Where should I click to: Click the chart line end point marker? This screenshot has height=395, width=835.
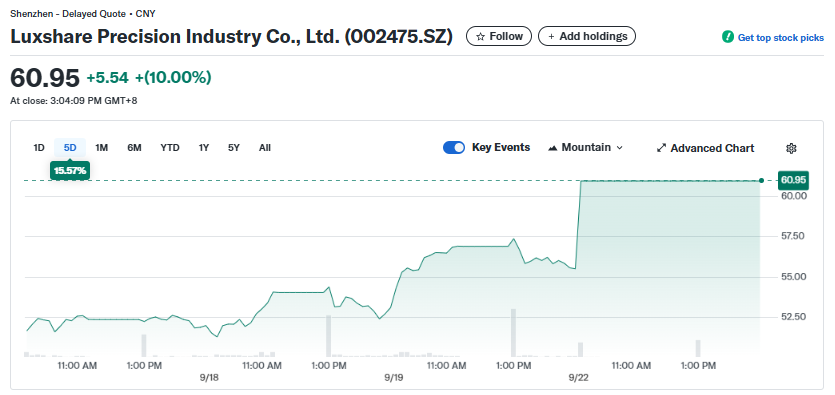click(x=762, y=180)
